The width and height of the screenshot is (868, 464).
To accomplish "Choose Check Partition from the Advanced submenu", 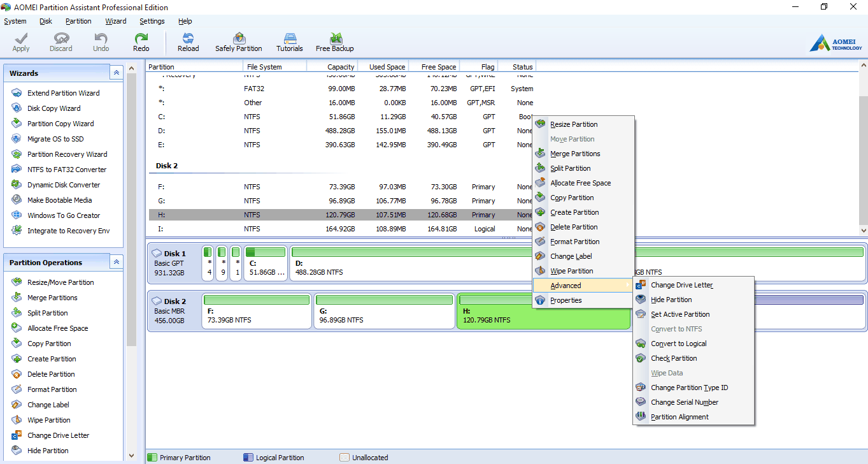I will (674, 358).
